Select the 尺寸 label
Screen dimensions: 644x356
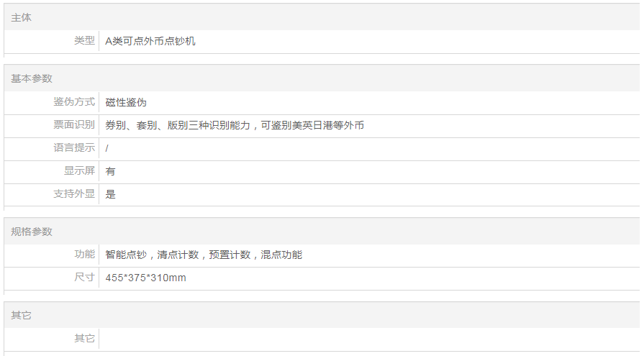click(84, 278)
